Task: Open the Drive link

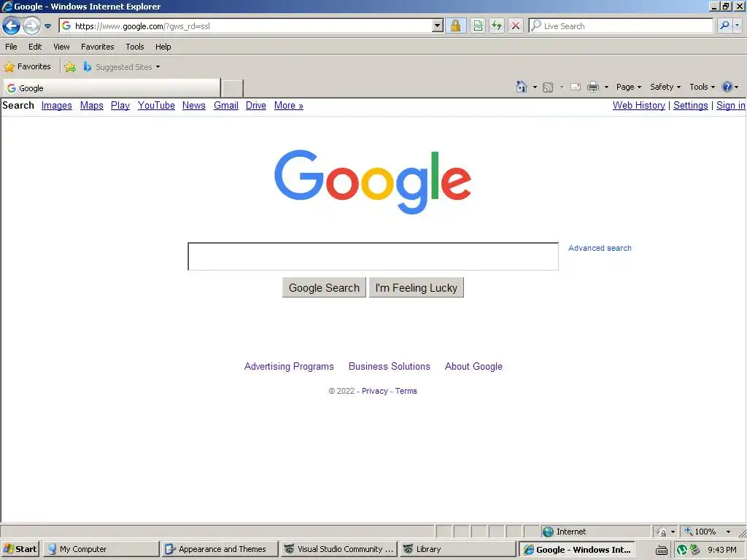Action: (256, 105)
